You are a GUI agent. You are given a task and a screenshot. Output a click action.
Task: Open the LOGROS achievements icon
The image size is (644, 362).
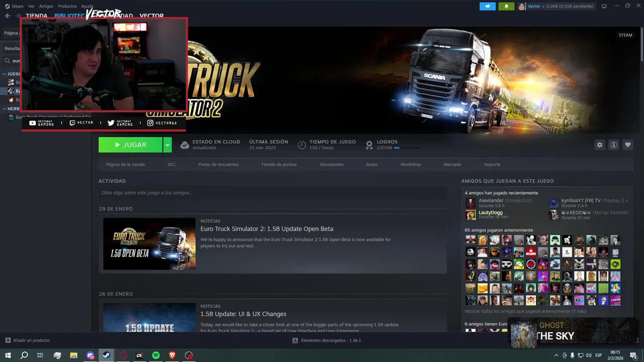pos(369,145)
